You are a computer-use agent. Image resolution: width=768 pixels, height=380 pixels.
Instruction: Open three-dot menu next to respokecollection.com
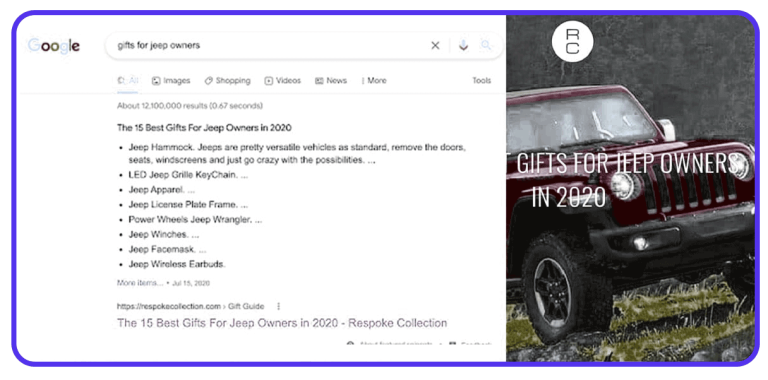279,307
